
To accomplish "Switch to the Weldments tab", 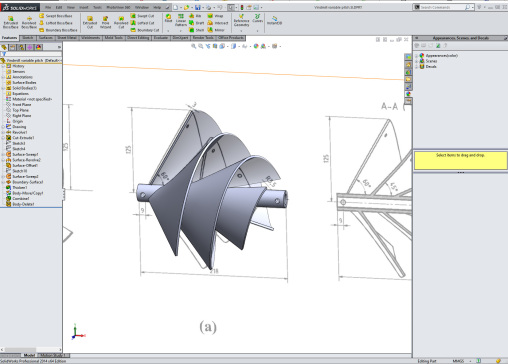I will (91, 38).
